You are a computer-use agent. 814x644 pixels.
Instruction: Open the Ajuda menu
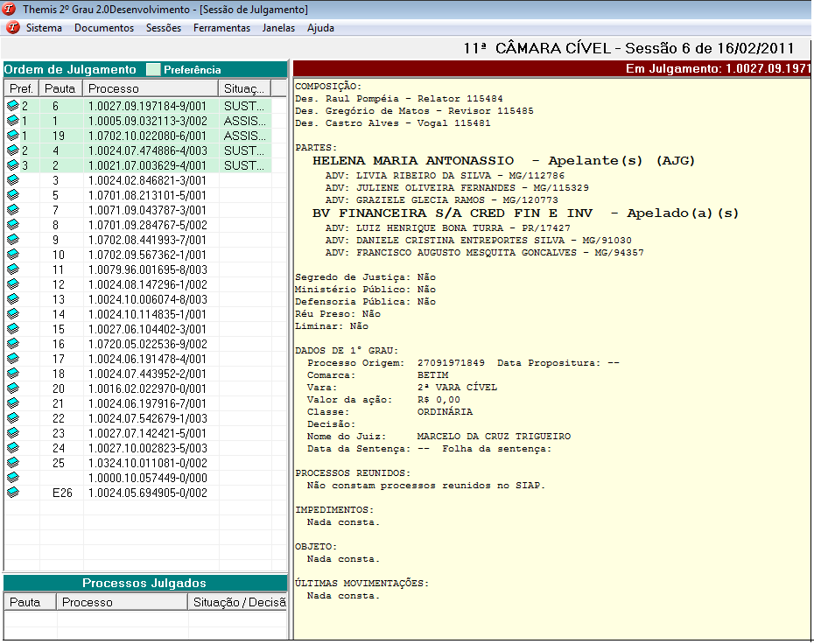[x=320, y=28]
